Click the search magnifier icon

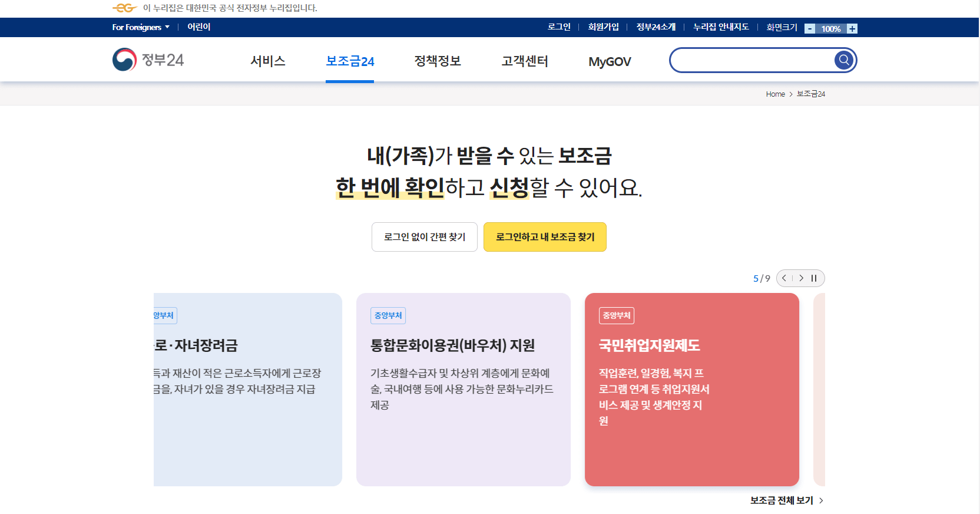pyautogui.click(x=844, y=60)
